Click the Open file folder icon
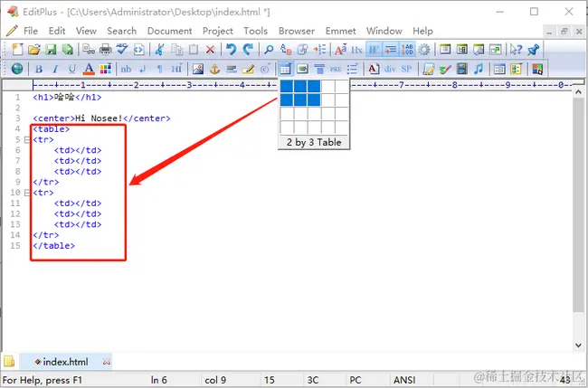 click(34, 49)
